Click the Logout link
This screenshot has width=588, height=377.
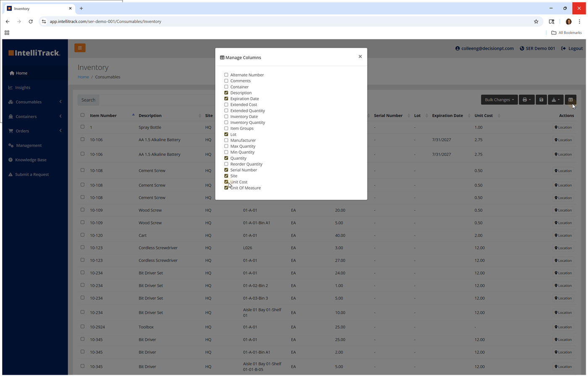click(572, 48)
